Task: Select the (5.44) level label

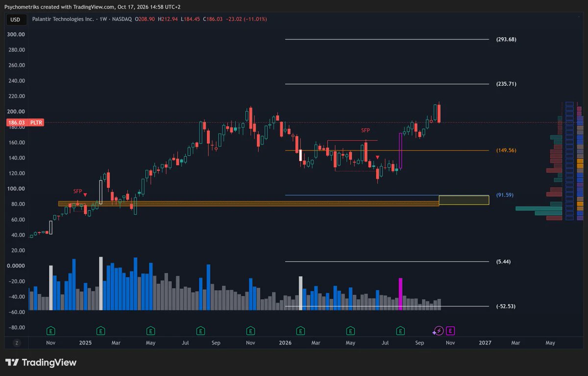Action: 503,262
